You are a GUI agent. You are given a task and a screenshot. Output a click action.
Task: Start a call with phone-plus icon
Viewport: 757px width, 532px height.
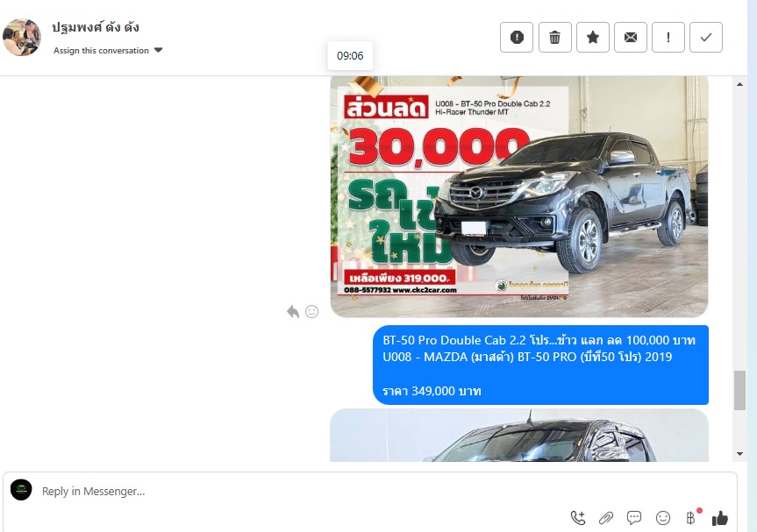tap(578, 518)
